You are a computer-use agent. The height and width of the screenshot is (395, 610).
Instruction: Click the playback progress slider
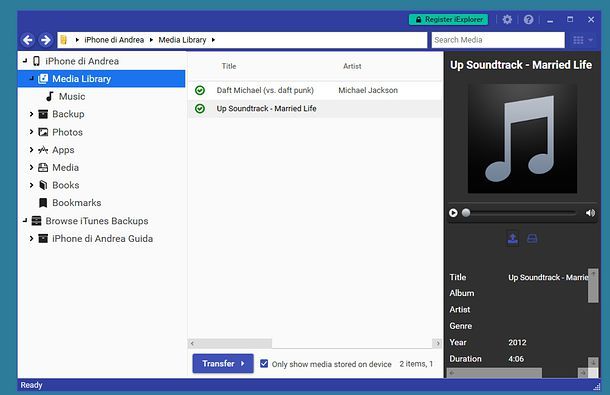[519, 213]
